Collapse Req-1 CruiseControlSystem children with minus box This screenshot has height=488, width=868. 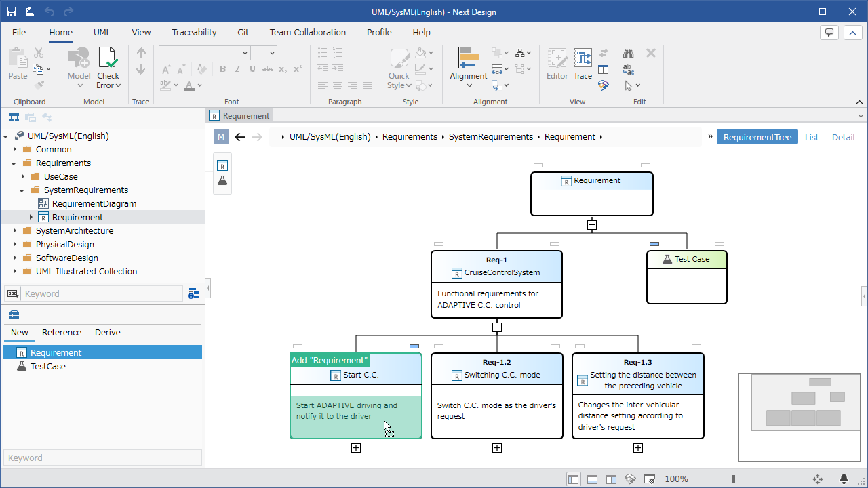pos(497,327)
